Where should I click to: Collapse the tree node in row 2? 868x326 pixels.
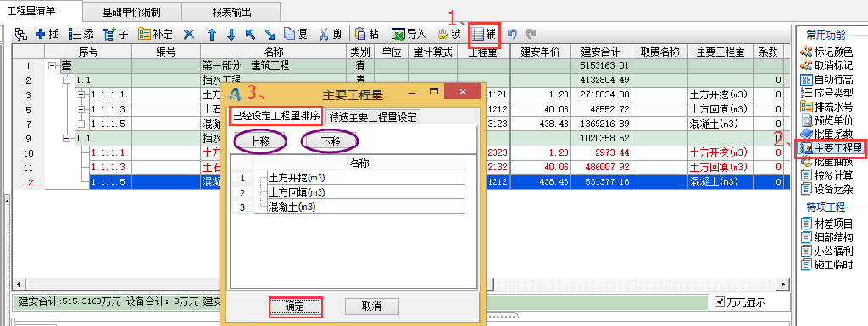point(67,80)
